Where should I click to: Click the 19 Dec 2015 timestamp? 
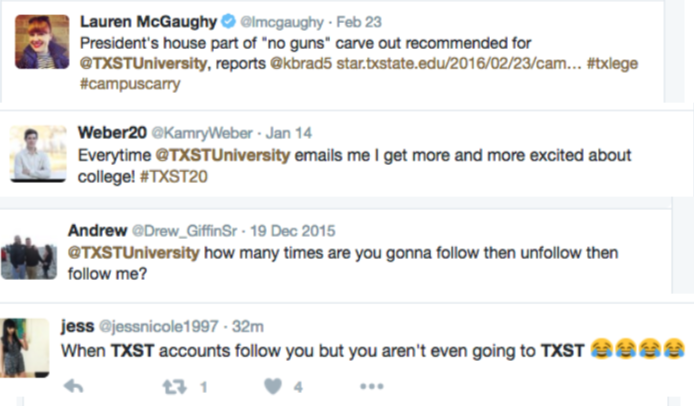(x=293, y=231)
